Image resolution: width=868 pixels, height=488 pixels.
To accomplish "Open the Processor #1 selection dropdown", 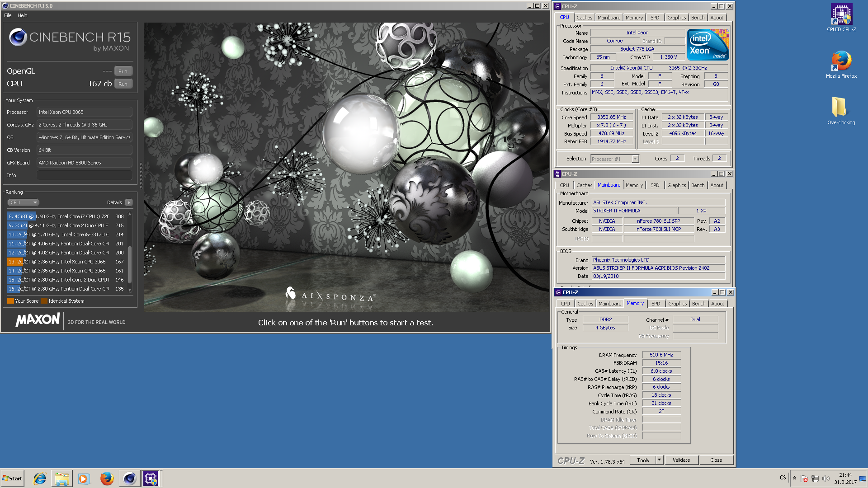I will coord(615,159).
